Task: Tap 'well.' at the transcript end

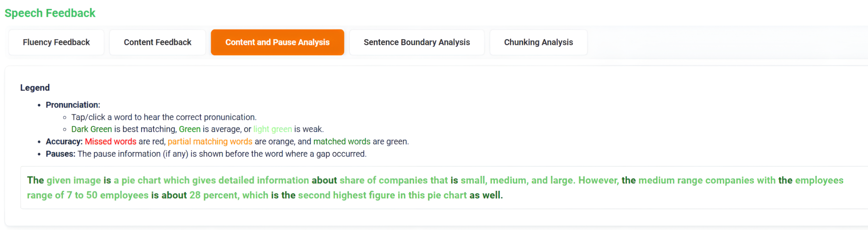Action: tap(492, 195)
